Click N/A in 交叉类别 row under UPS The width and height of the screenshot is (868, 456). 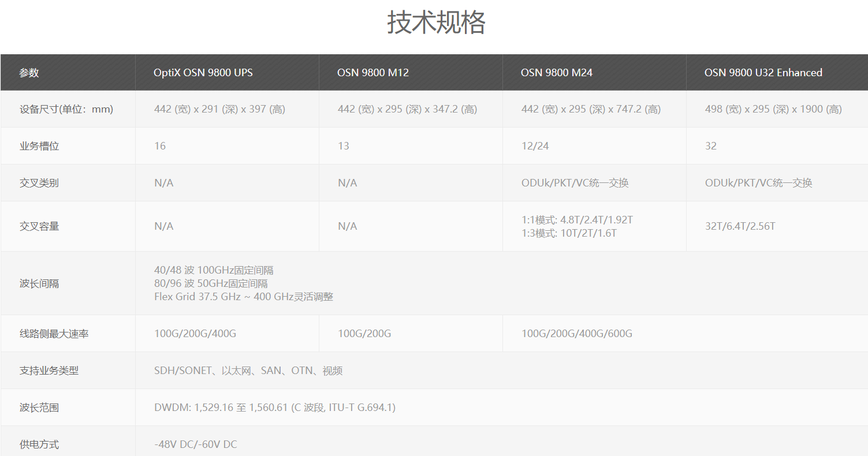163,183
